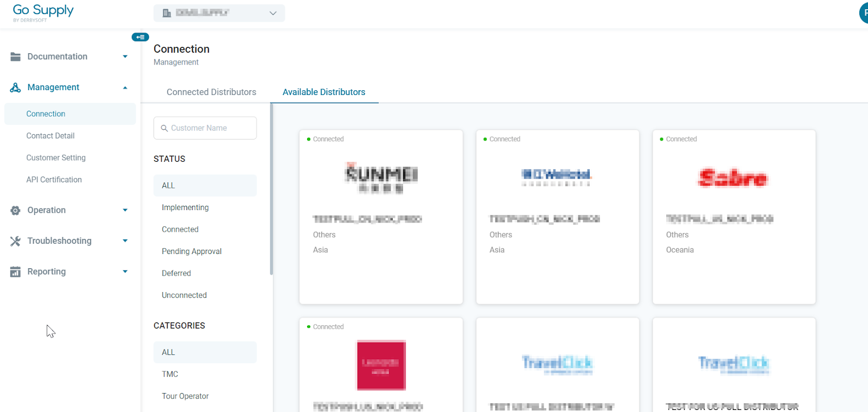The image size is (868, 412).
Task: Select Documentation section label
Action: coord(58,56)
